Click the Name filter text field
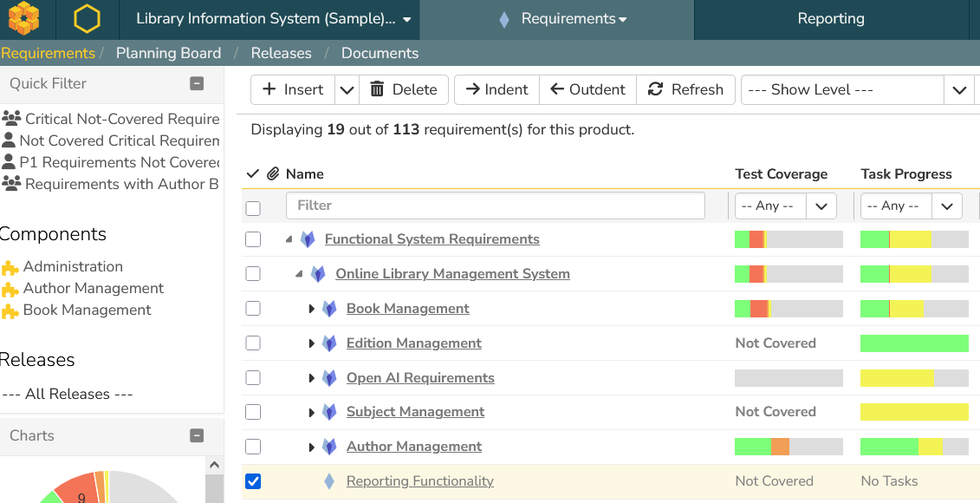Screen dimensions: 980x503 pos(495,206)
